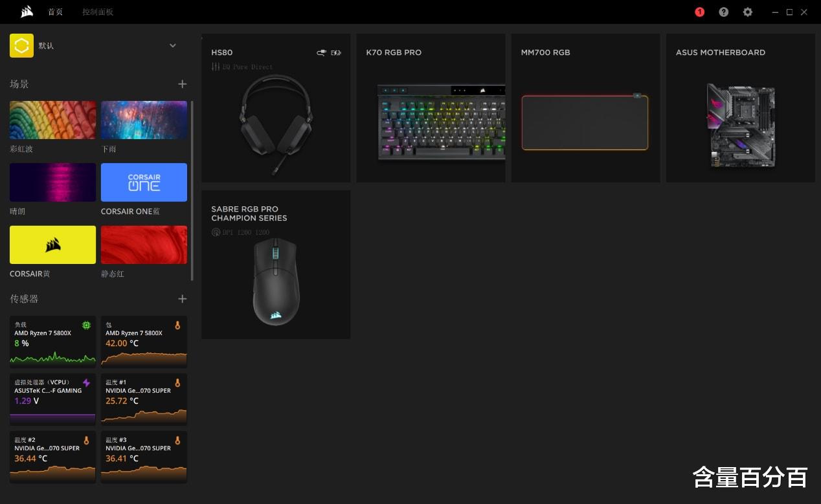Open the AMD Ryzen 7 5800X 42.00 °C sensor
Viewport: 821px width, 504px height.
point(144,342)
